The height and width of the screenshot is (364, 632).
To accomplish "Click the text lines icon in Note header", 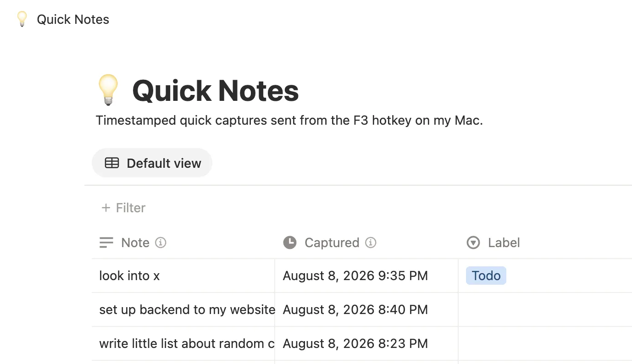I will coord(106,243).
